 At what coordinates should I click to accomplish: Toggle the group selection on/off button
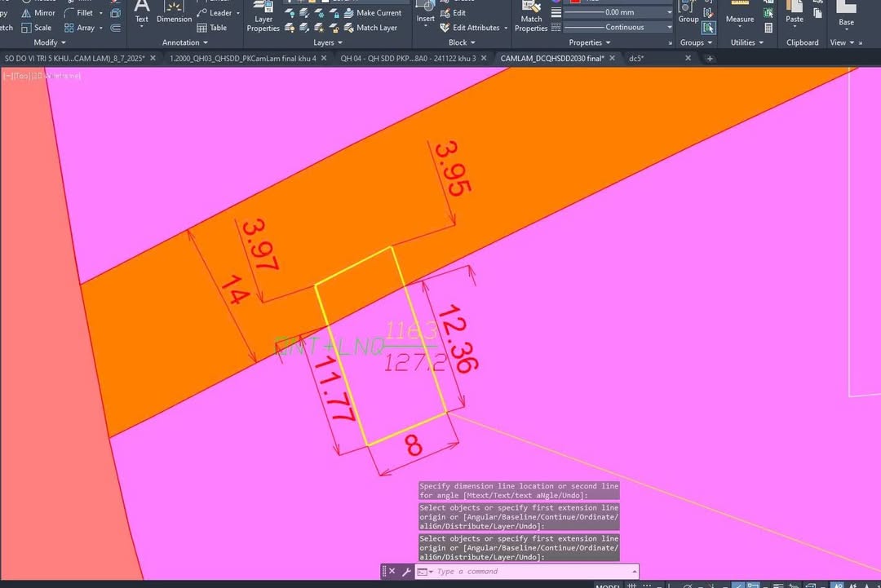pos(709,28)
